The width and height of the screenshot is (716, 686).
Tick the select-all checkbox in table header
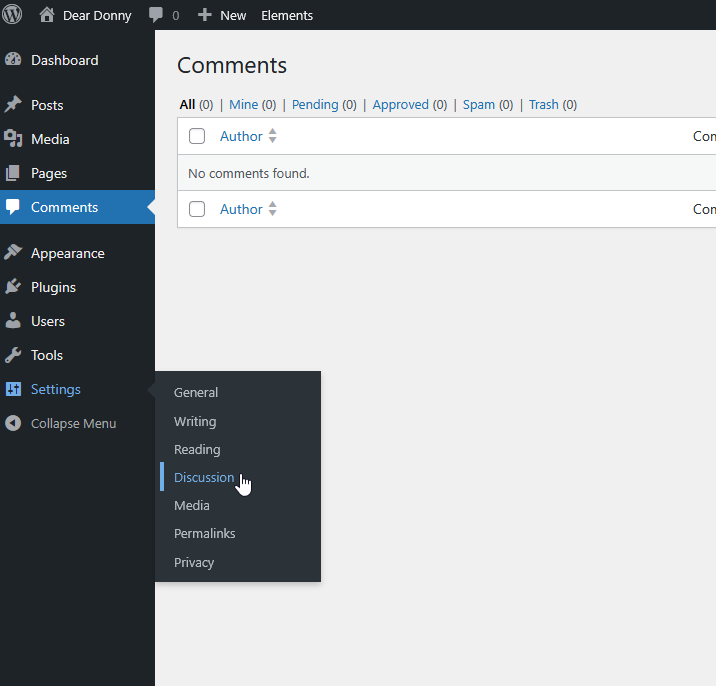coord(197,136)
